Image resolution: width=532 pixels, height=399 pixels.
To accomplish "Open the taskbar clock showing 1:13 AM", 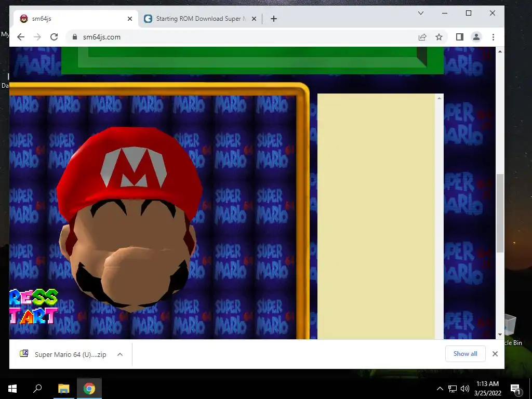I will coord(487,389).
